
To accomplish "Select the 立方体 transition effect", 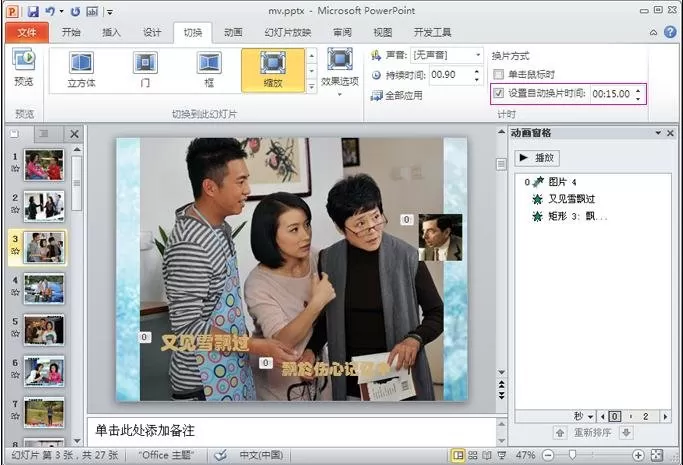I will 81,70.
